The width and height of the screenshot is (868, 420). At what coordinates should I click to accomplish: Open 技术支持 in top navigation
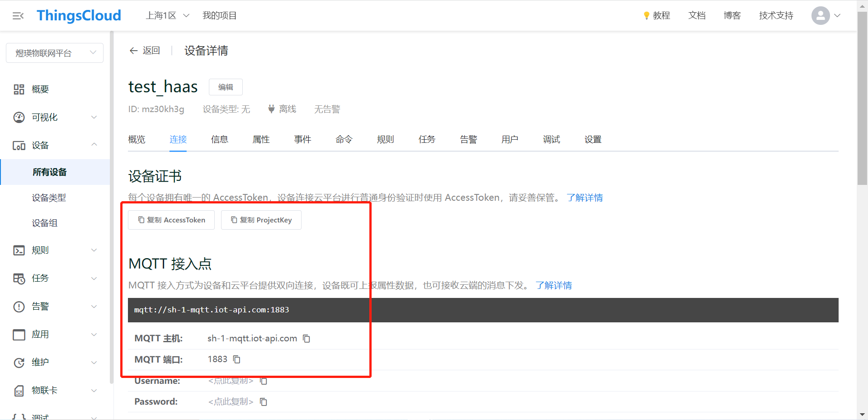coord(776,16)
